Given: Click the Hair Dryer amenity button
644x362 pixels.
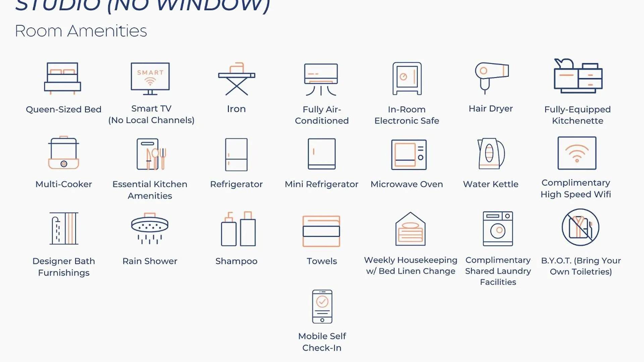Looking at the screenshot, I should pyautogui.click(x=490, y=88).
